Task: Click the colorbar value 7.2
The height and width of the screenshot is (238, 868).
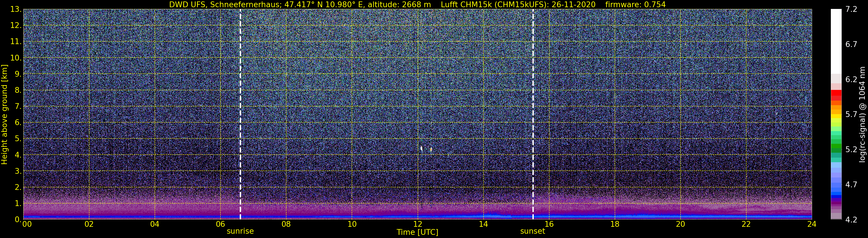Action: coord(851,10)
